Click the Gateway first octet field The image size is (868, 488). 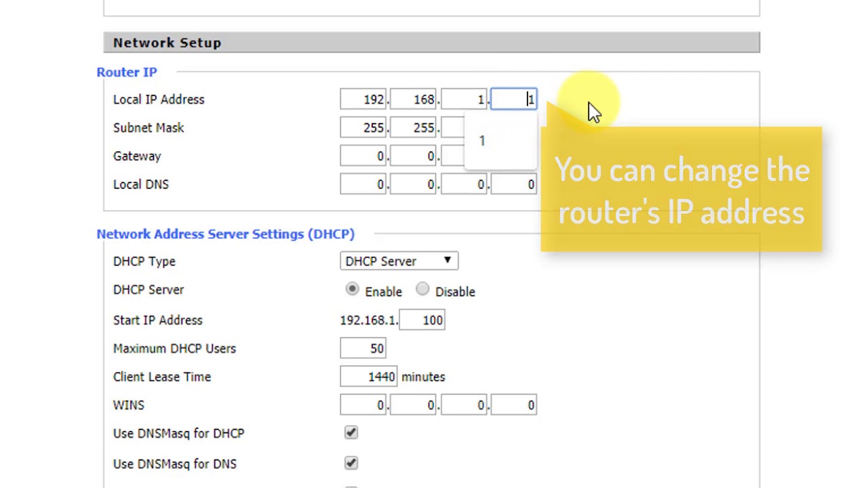tap(363, 157)
